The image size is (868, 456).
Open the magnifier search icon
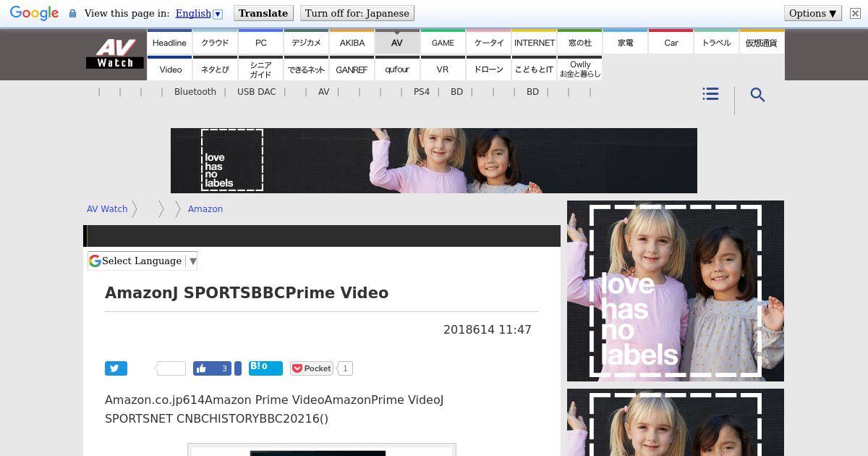tap(757, 95)
